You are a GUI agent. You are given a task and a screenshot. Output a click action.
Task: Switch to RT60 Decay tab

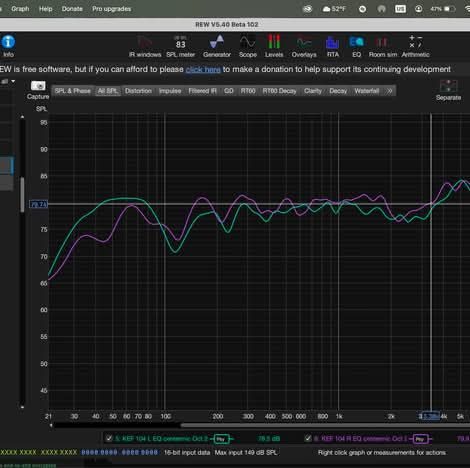tap(279, 91)
